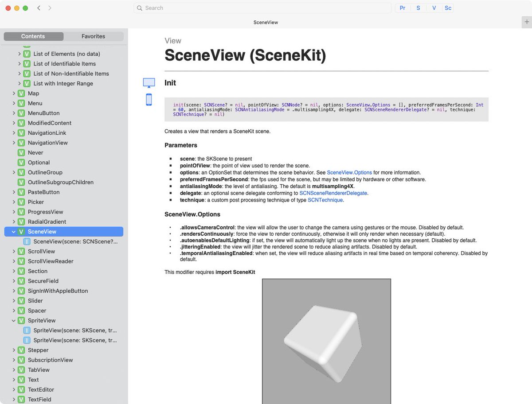Expand the TabView tree item

pos(14,370)
